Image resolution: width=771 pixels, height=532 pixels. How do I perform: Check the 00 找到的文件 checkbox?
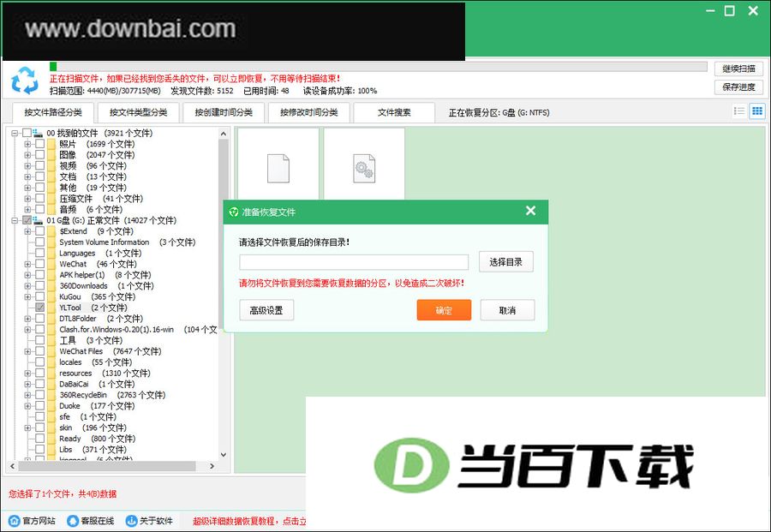pyautogui.click(x=27, y=133)
